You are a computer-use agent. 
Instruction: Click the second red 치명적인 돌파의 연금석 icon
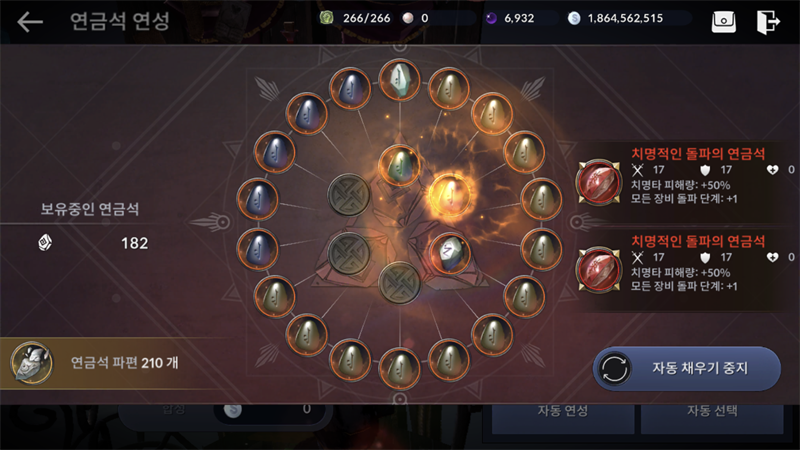tap(598, 270)
